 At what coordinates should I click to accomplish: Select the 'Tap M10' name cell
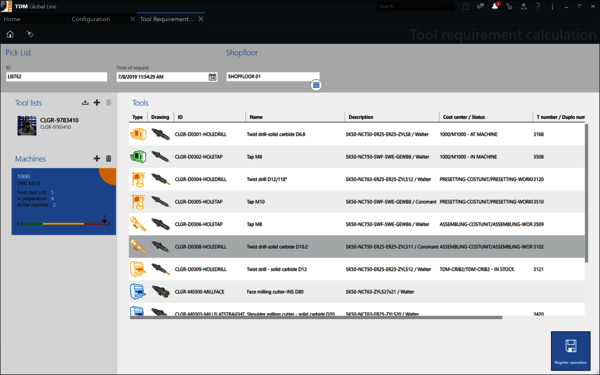click(x=256, y=202)
